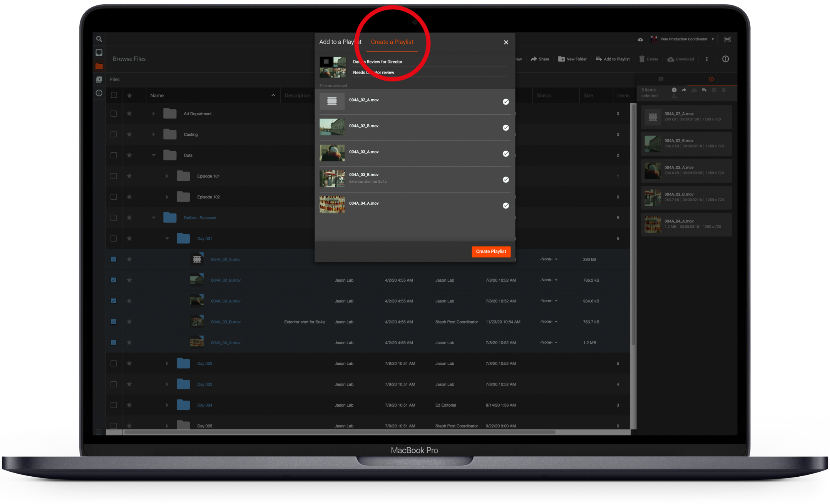Deselect 004A_03_A.mov checkmark in playlist dialog
The height and width of the screenshot is (504, 830).
[x=505, y=154]
